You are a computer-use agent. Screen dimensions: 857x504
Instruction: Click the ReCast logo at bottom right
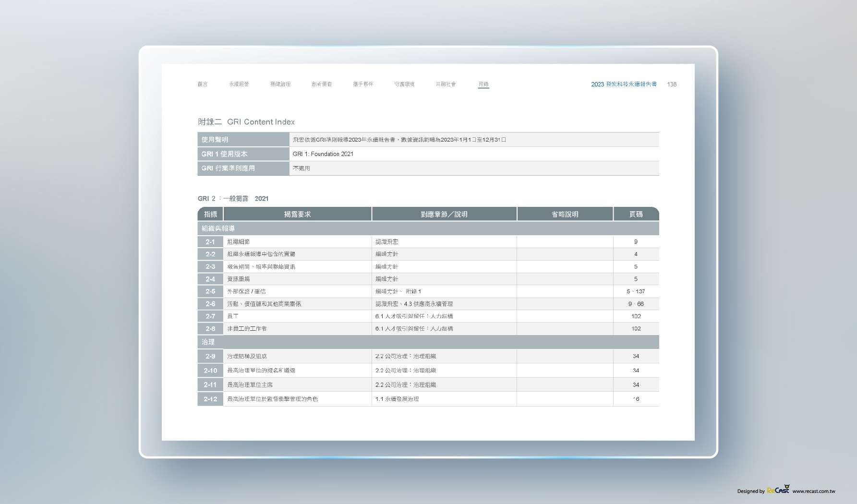pyautogui.click(x=778, y=490)
